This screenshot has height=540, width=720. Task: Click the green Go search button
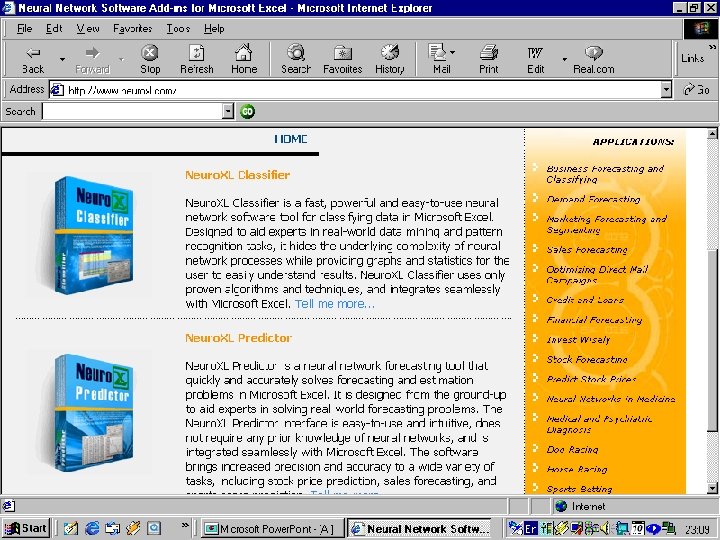click(248, 111)
